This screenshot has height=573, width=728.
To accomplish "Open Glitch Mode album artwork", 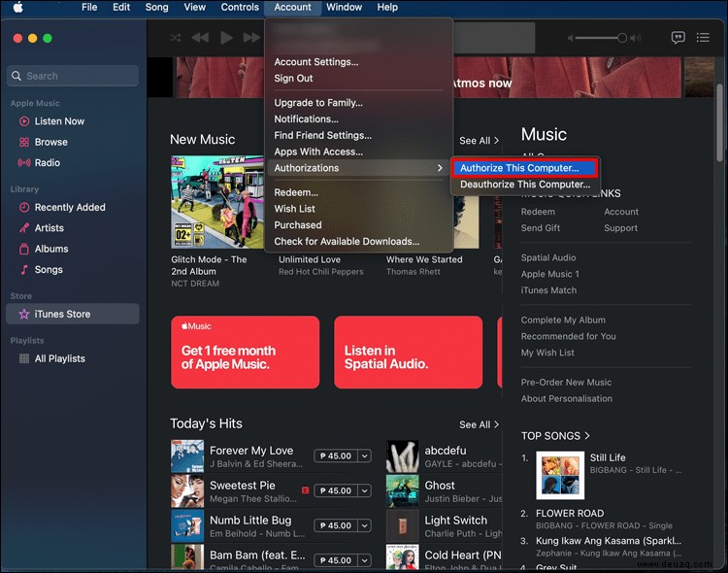I will pyautogui.click(x=217, y=202).
